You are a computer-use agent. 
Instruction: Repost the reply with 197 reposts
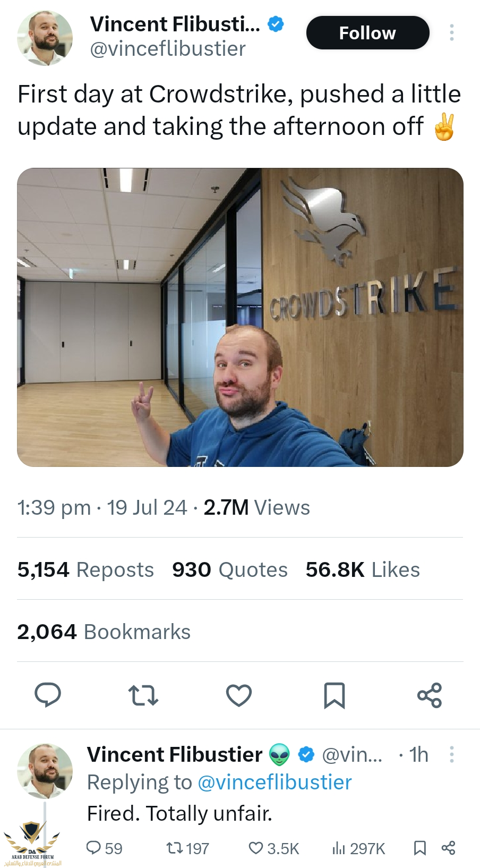pyautogui.click(x=187, y=848)
